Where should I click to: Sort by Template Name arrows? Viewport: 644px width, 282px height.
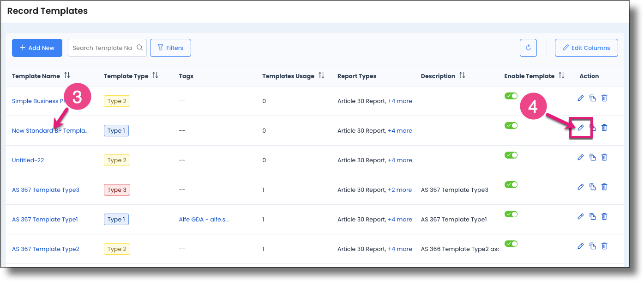67,75
